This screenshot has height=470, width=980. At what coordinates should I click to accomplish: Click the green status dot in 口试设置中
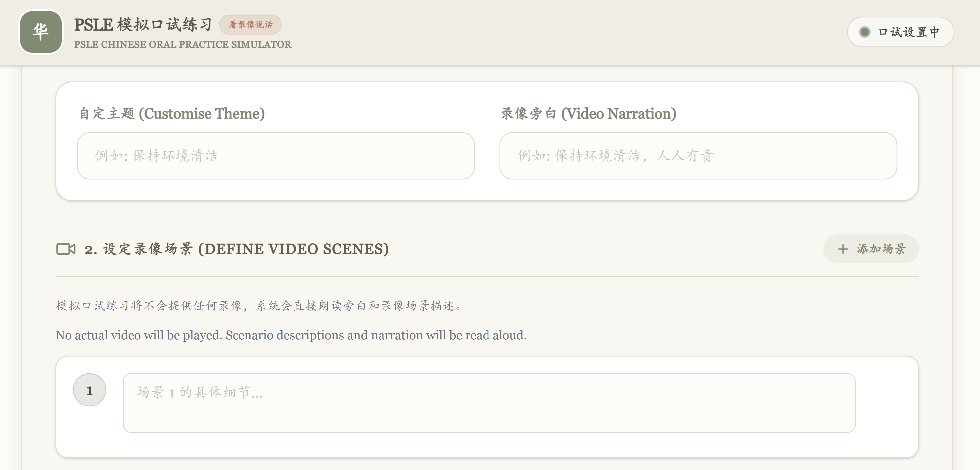[864, 32]
